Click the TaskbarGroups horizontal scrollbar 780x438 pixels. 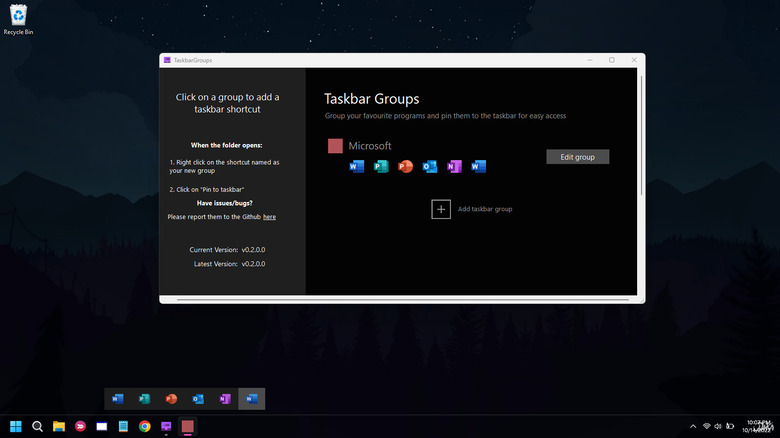click(403, 300)
